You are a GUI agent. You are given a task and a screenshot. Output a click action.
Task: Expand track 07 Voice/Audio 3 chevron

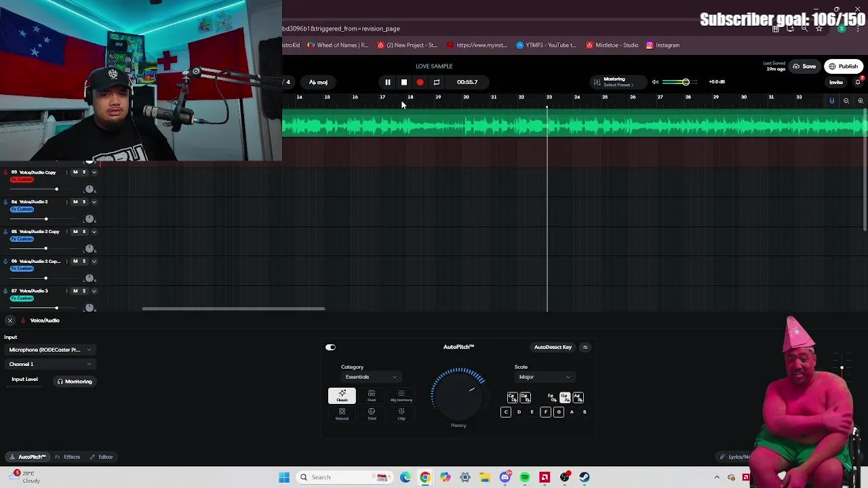click(94, 291)
